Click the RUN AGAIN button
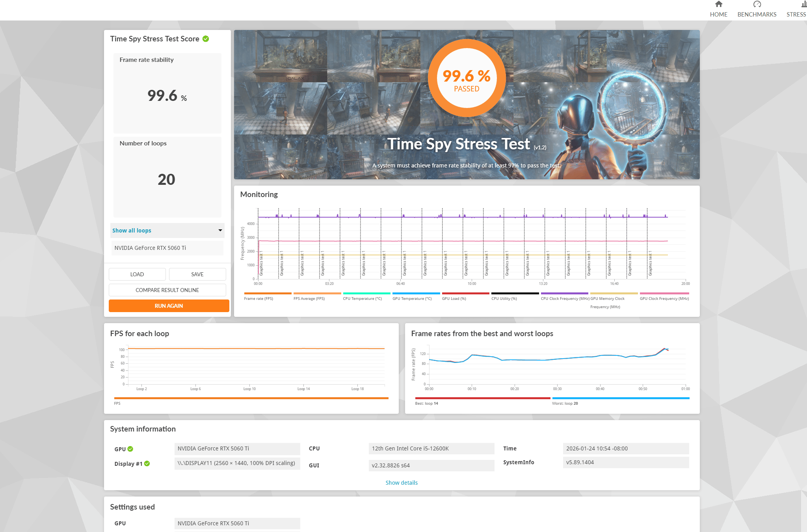 [x=169, y=306]
